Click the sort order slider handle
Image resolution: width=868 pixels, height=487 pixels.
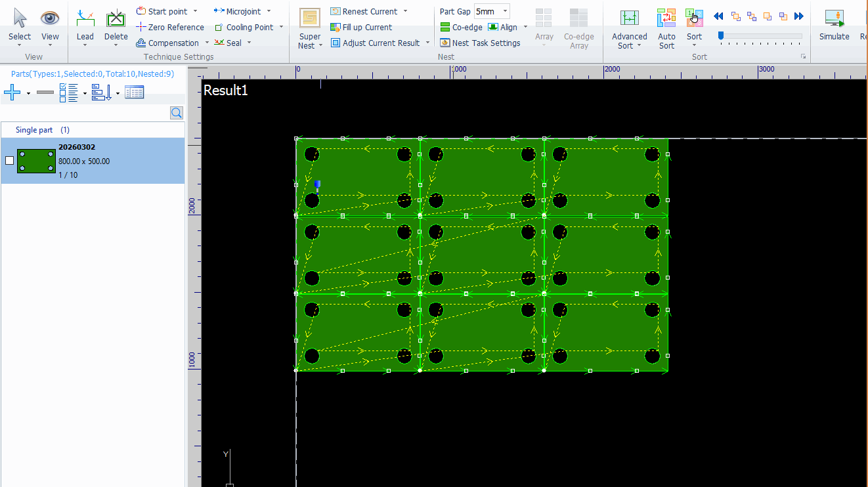721,35
